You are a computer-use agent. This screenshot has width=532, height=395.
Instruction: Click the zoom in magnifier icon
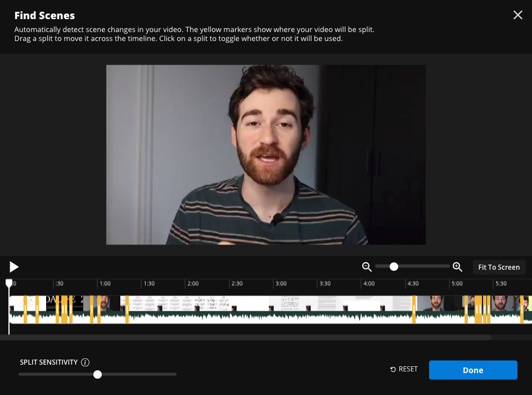[457, 267]
